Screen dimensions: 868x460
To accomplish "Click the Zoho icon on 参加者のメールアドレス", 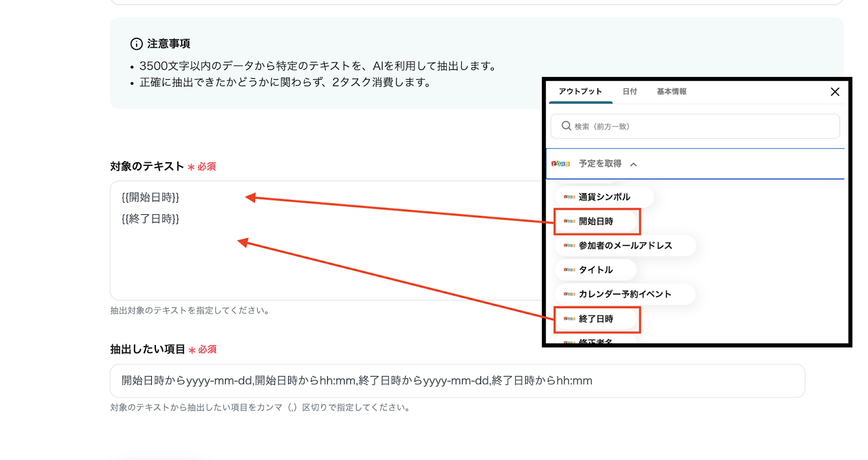I will coord(569,246).
